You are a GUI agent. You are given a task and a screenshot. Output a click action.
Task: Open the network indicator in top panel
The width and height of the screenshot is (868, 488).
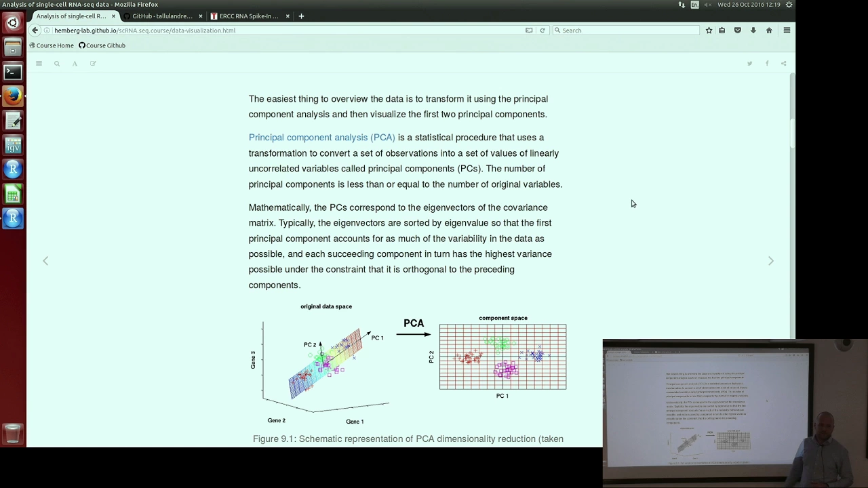(682, 5)
